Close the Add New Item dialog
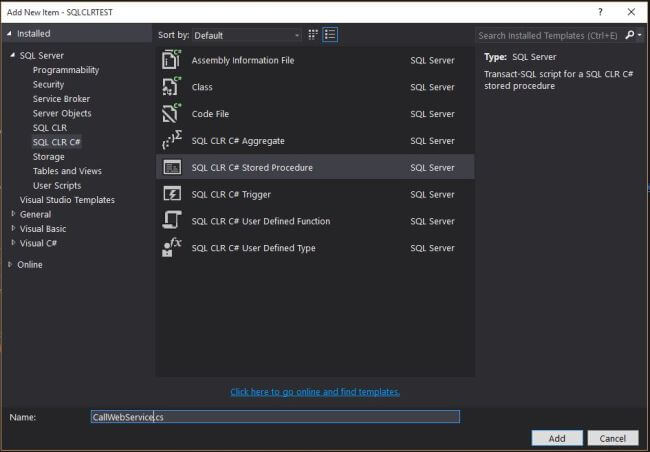650x452 pixels. pos(631,12)
